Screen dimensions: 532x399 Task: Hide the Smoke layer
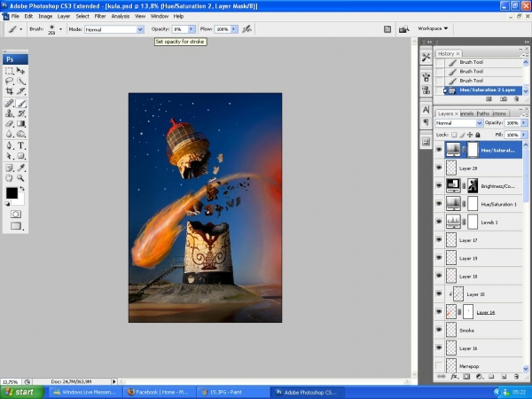tap(439, 330)
